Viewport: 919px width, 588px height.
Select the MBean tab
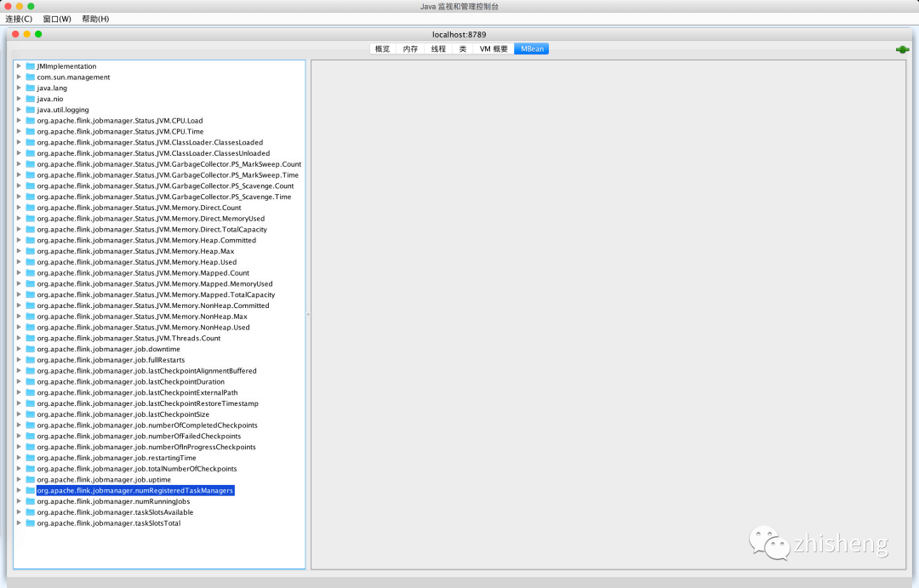coord(532,49)
